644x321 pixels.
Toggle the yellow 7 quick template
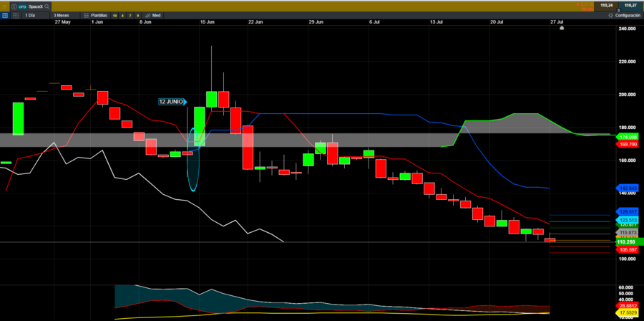click(130, 15)
